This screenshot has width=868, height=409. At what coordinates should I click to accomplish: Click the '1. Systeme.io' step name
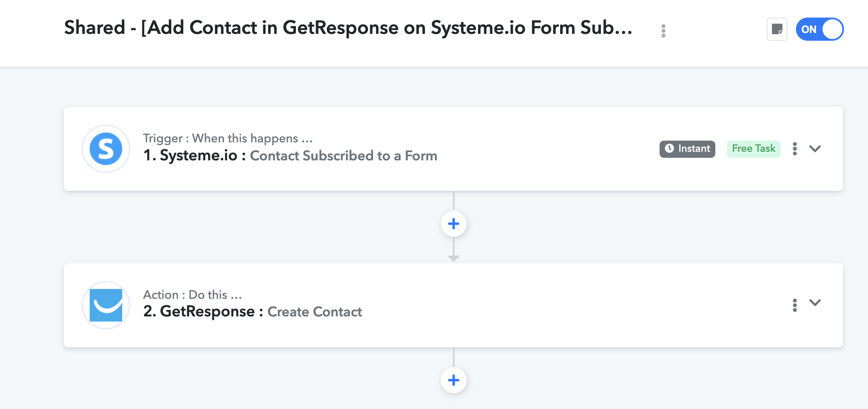190,156
